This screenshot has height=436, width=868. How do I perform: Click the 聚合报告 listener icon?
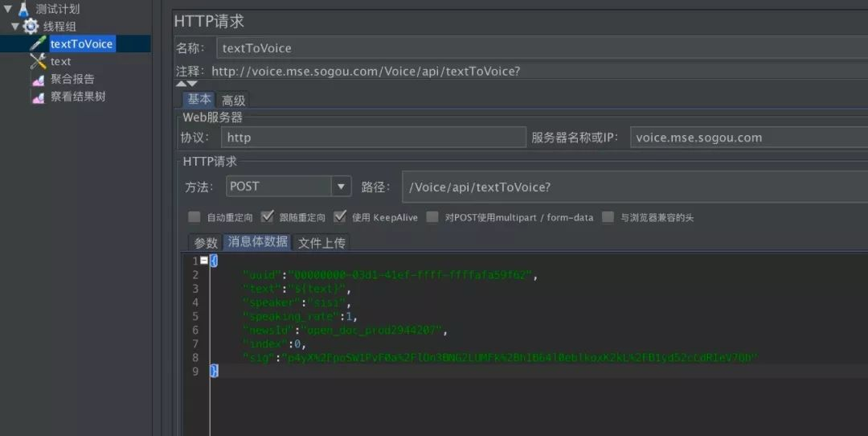39,80
